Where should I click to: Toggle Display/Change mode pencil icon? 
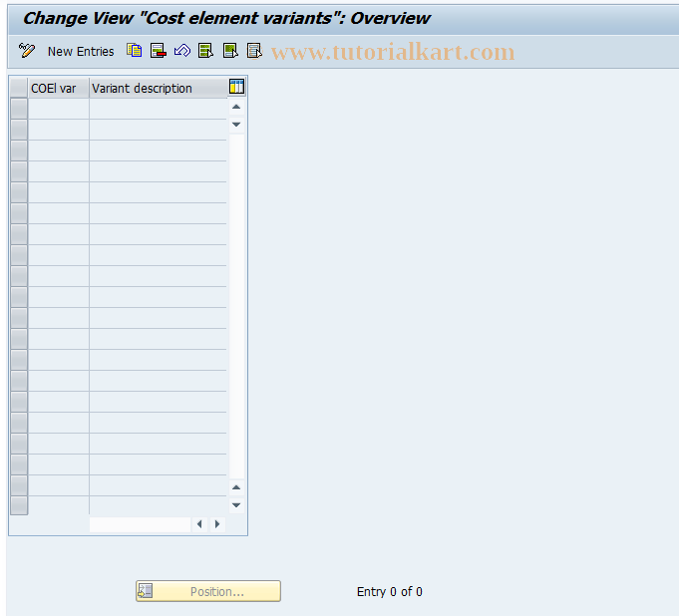[x=26, y=51]
